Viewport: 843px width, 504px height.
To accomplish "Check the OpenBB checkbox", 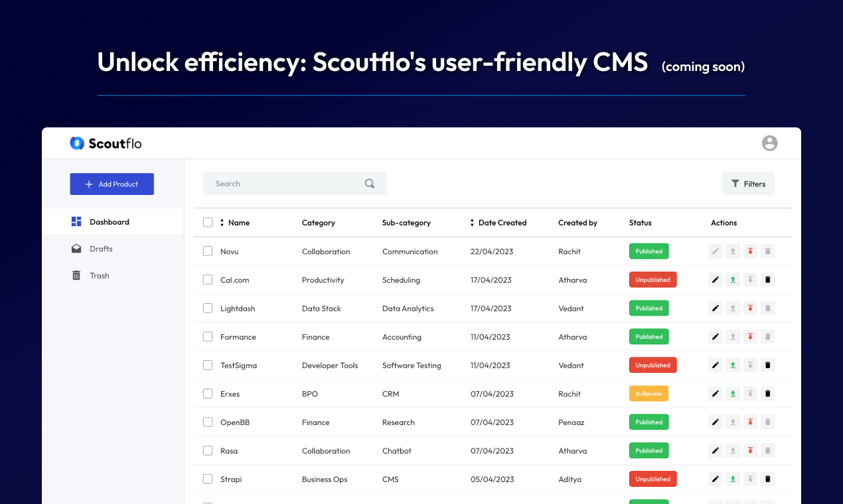I will point(208,422).
